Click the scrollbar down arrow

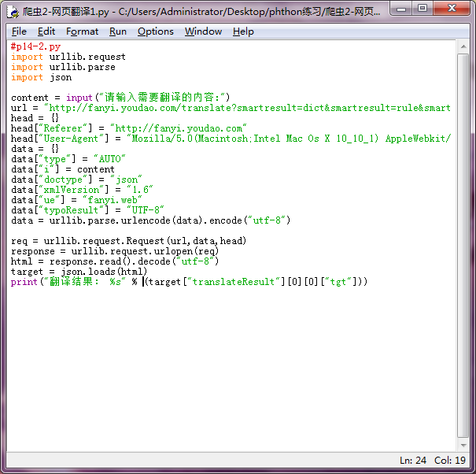click(x=463, y=446)
